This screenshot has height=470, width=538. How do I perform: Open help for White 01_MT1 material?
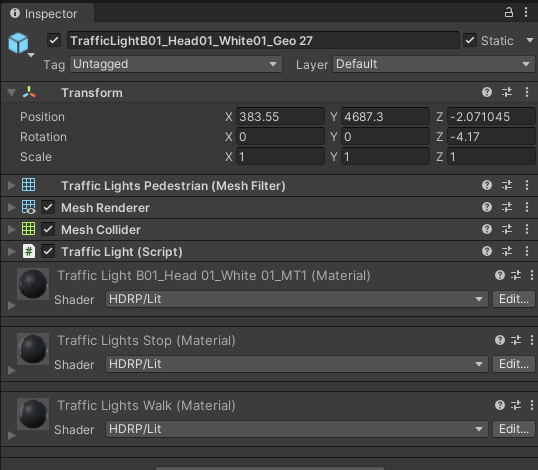500,275
